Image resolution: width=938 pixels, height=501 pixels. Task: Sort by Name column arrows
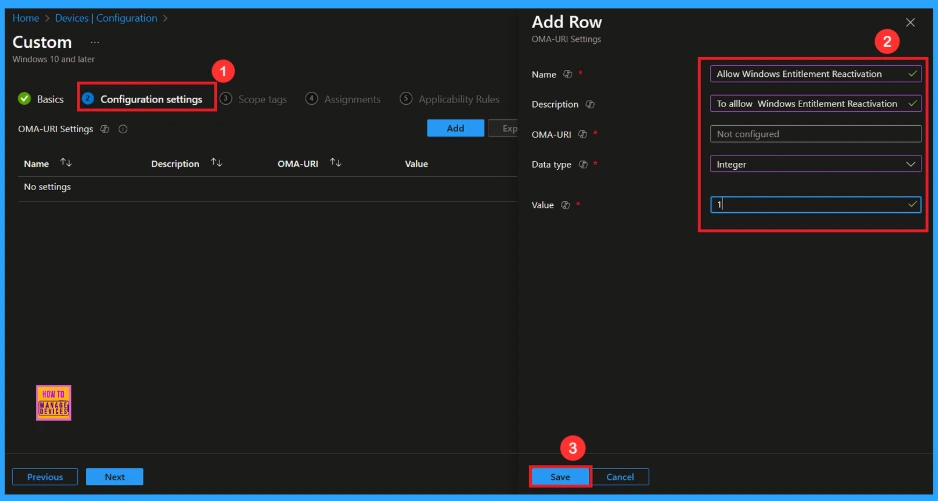point(66,163)
